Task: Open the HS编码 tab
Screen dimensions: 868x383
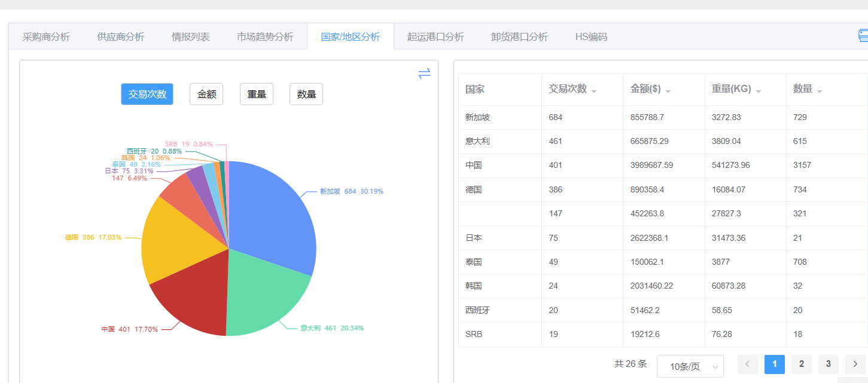Action: (x=591, y=36)
